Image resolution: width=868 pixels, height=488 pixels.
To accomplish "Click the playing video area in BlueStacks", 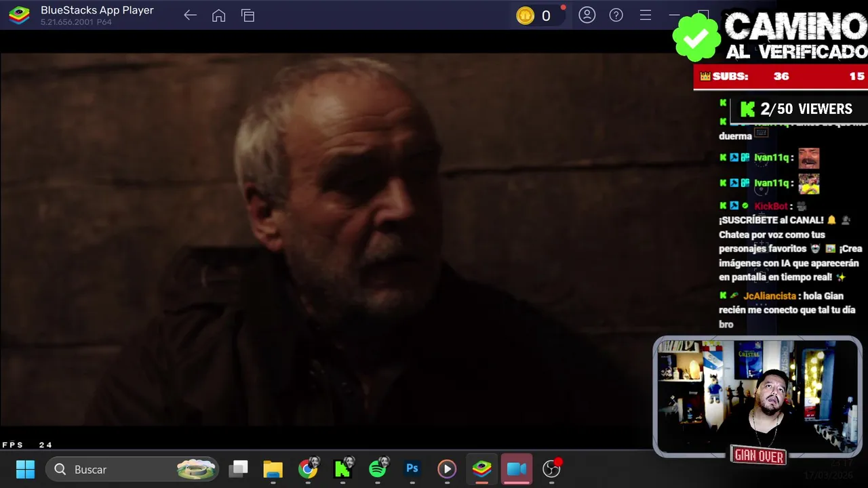I will coord(325,239).
